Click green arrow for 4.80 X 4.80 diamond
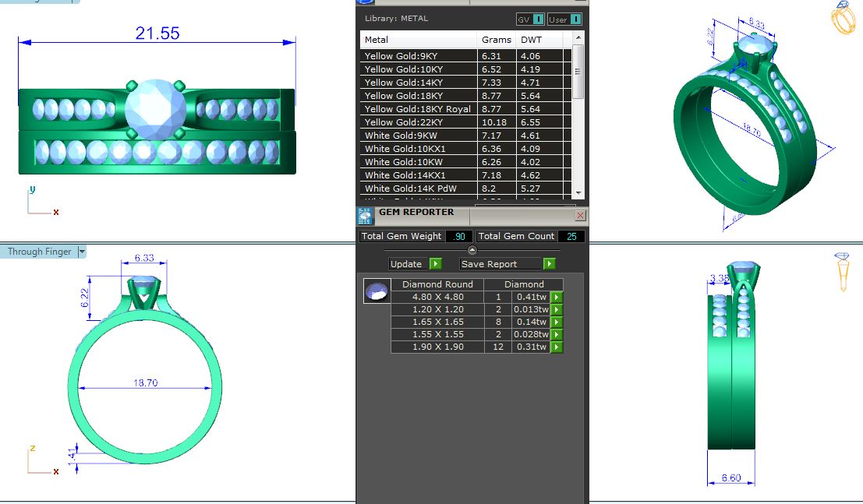This screenshot has height=504, width=863. (557, 297)
